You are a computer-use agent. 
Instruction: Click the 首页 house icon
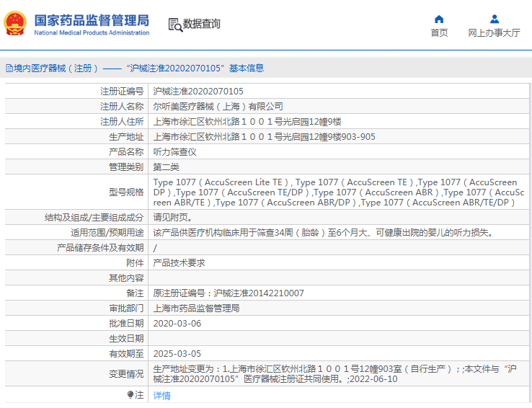pyautogui.click(x=439, y=19)
